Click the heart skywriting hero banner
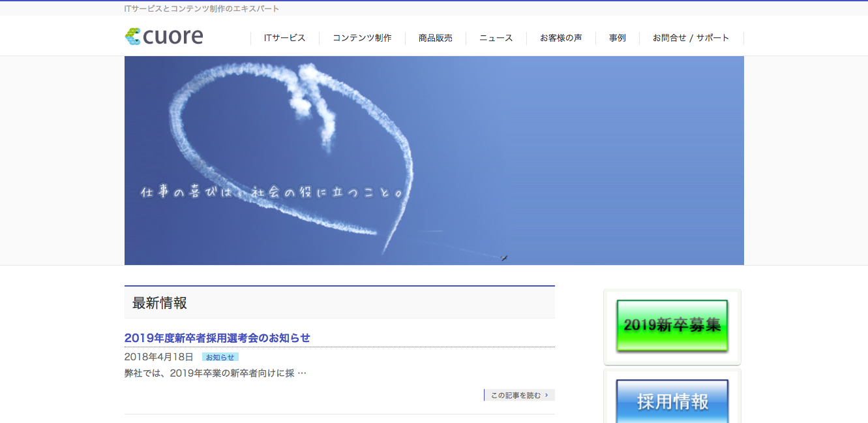Screen dimensions: 868x423 coord(434,161)
